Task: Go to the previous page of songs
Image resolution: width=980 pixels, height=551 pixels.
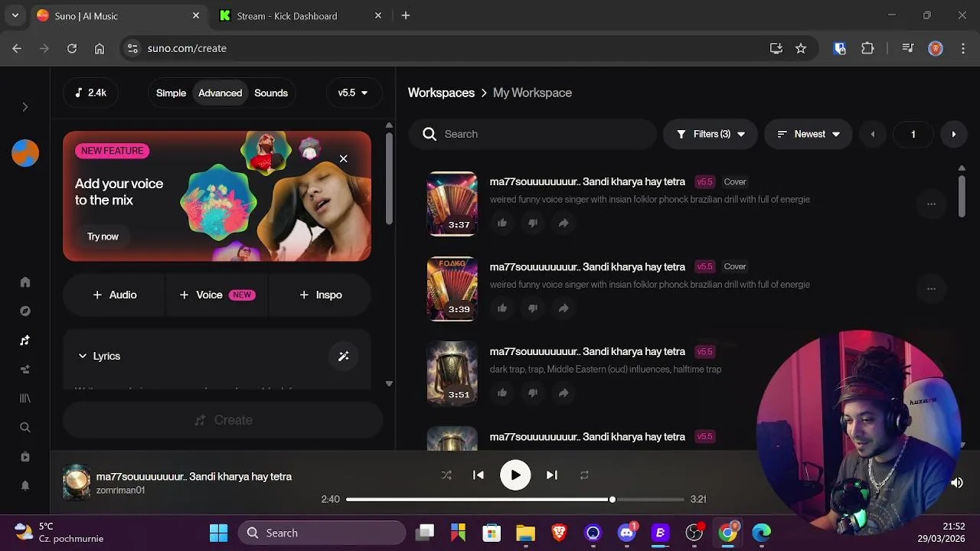Action: click(x=872, y=134)
